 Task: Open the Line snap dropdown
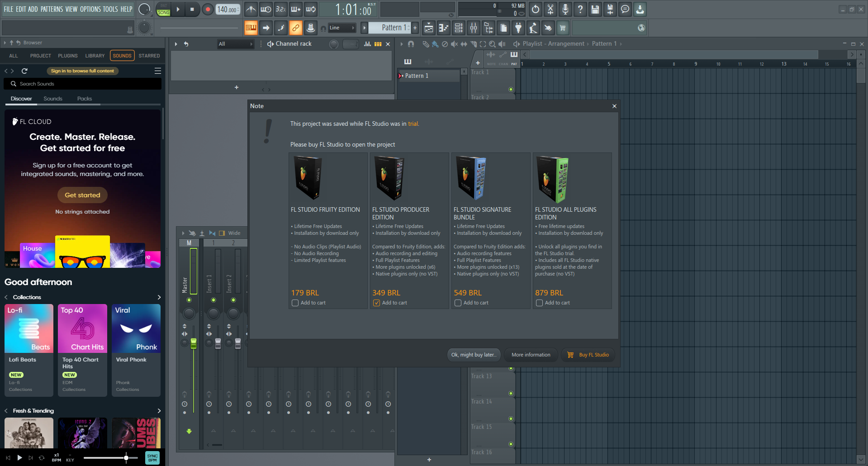pos(342,28)
